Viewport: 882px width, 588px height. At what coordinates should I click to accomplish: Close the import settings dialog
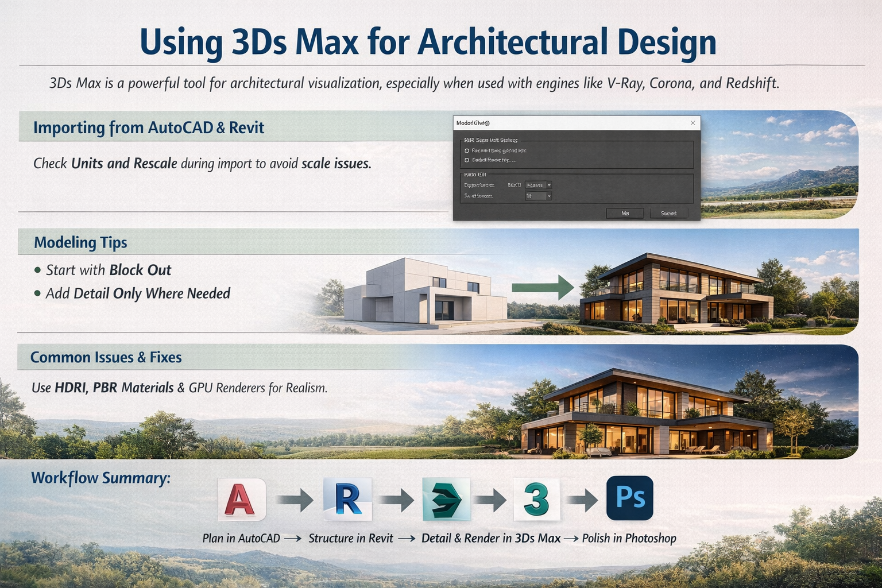tap(693, 123)
